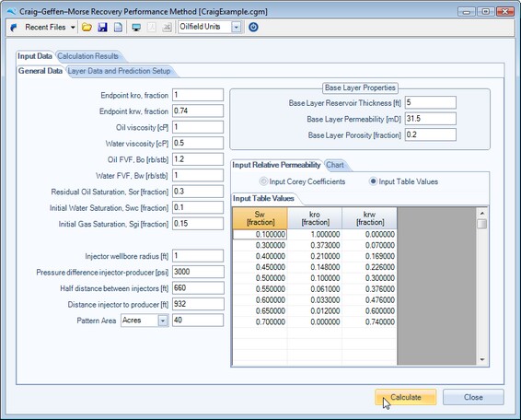
Task: Create new document with blank page icon
Action: pos(118,28)
